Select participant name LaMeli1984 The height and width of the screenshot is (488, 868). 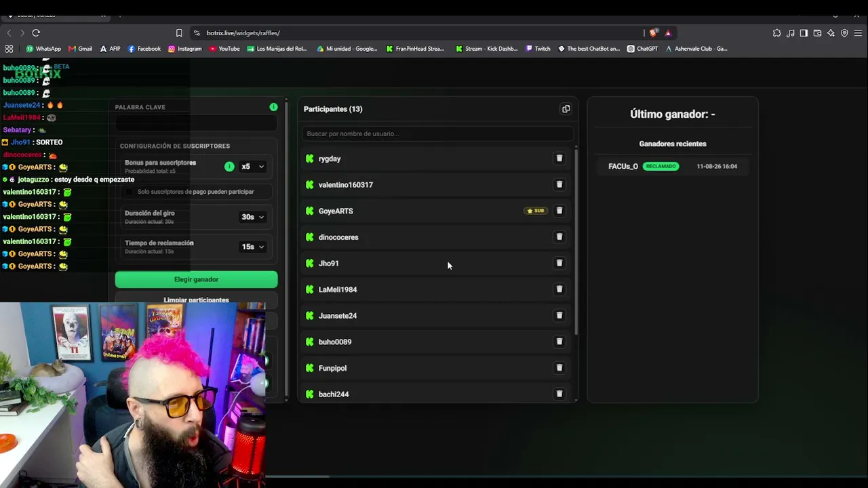pos(338,289)
